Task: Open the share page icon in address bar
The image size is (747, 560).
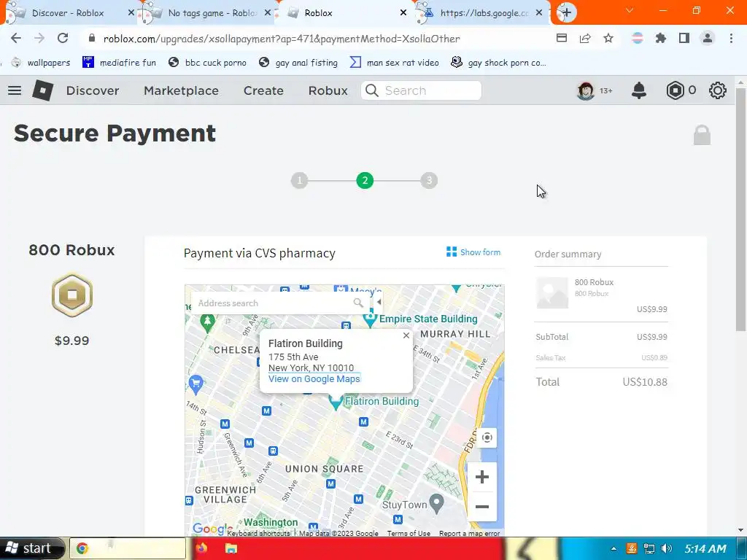Action: tap(585, 39)
